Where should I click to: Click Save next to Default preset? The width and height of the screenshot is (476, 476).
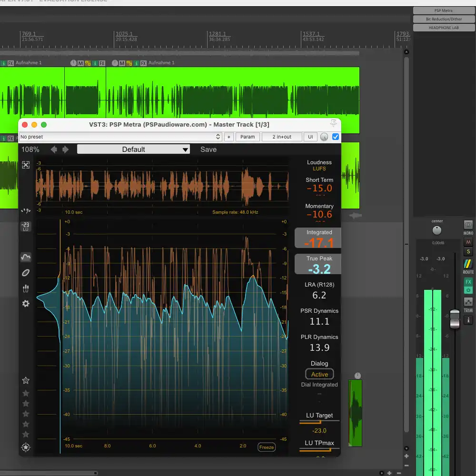(208, 149)
